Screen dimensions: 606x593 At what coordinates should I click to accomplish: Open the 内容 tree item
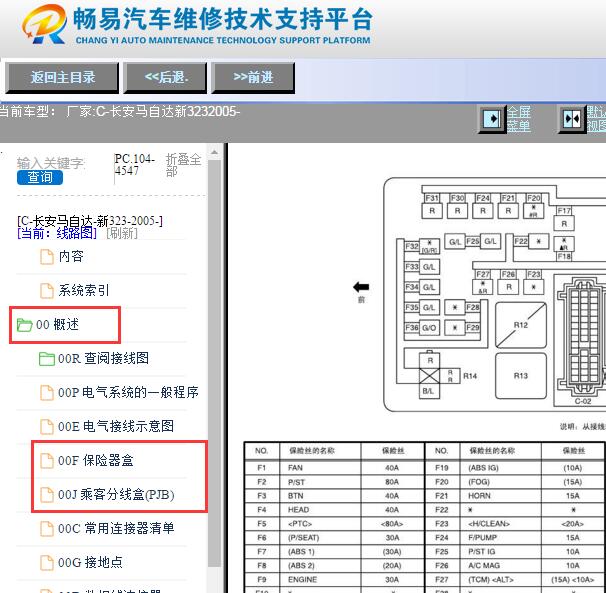click(71, 256)
